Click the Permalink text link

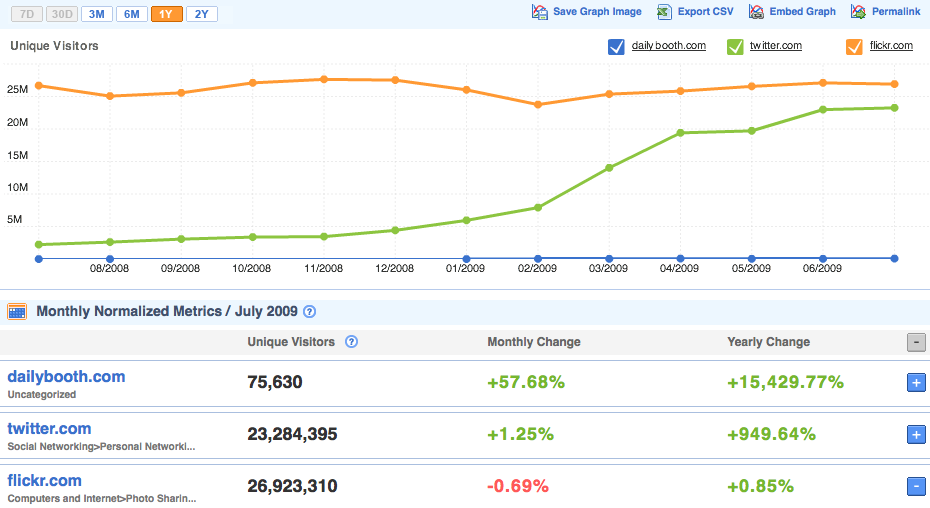coord(896,11)
